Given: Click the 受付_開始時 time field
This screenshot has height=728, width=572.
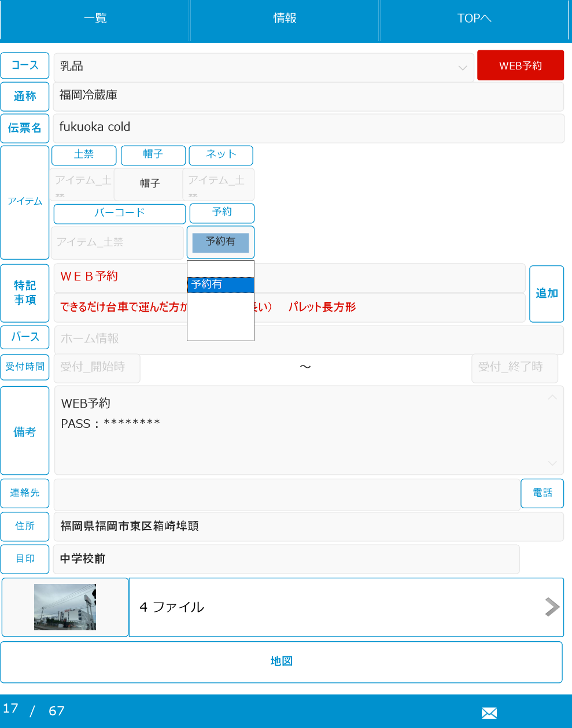Looking at the screenshot, I should click(97, 368).
